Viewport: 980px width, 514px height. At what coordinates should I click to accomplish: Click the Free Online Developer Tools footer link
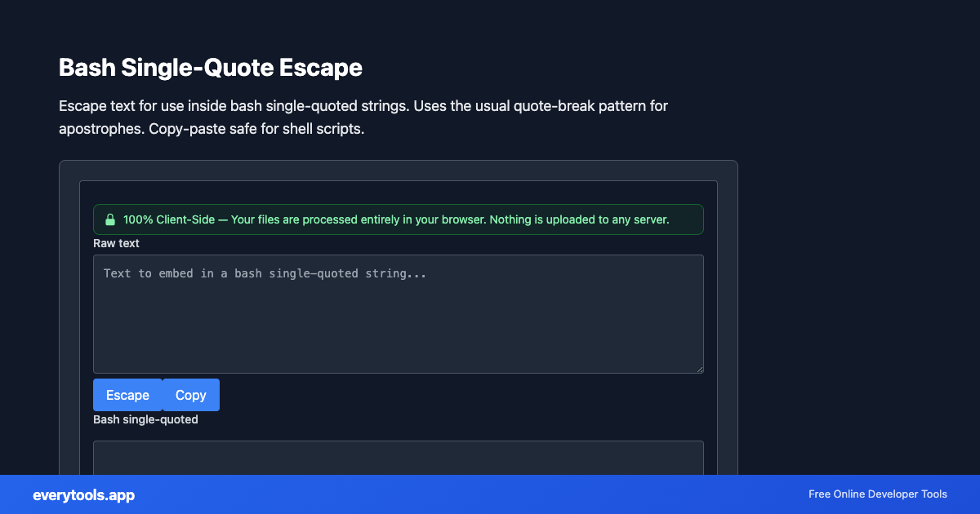coord(877,494)
